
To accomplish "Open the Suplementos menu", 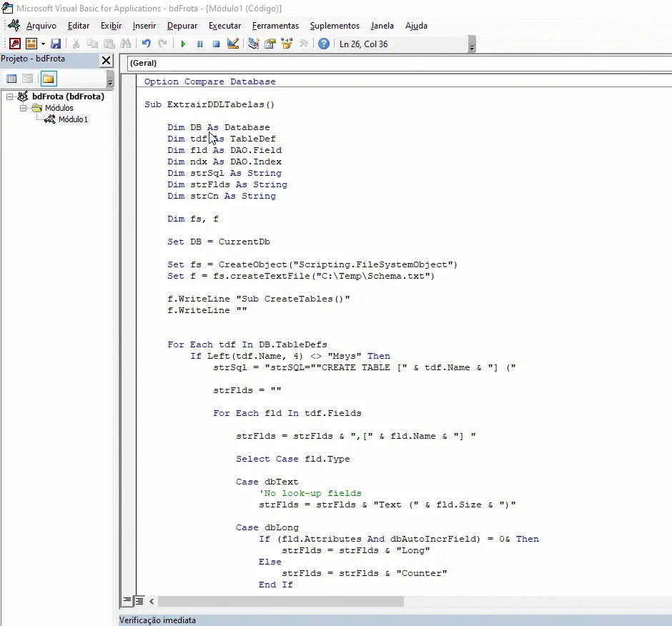I will (335, 26).
